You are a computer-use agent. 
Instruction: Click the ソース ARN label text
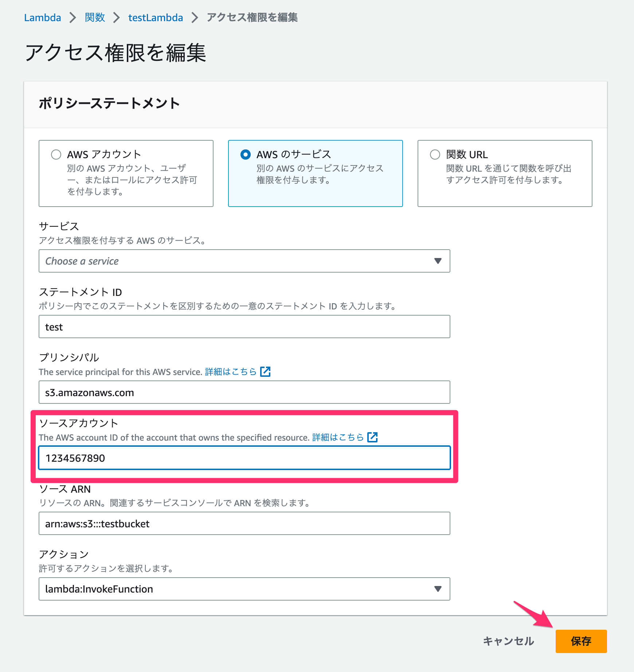tap(65, 489)
